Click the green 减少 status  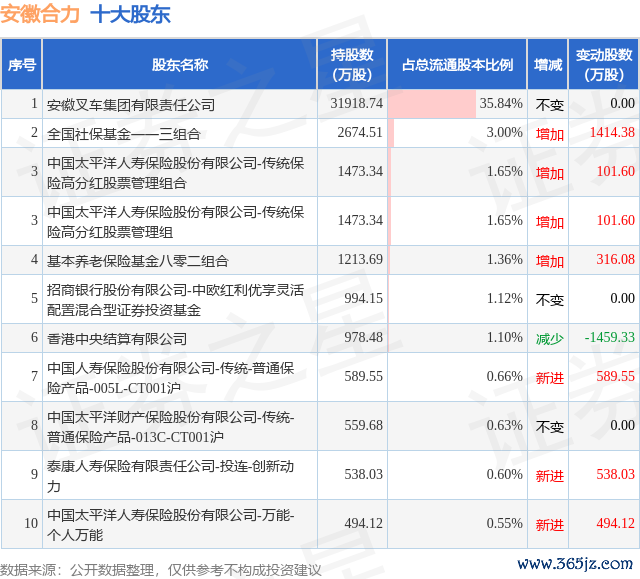pyautogui.click(x=549, y=338)
